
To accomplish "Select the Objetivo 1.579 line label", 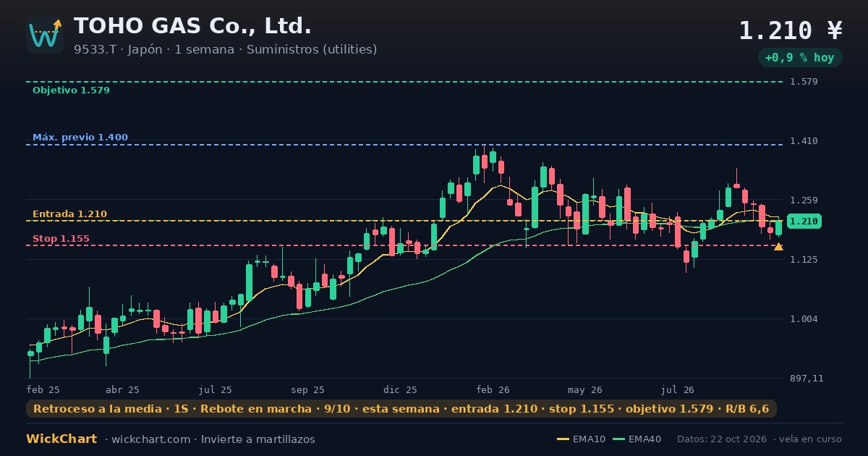I will (71, 90).
